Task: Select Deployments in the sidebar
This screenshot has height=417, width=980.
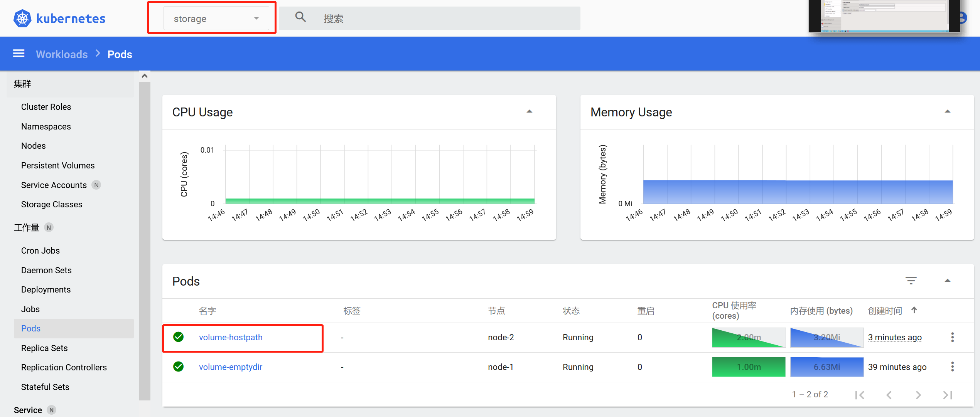Action: (46, 290)
